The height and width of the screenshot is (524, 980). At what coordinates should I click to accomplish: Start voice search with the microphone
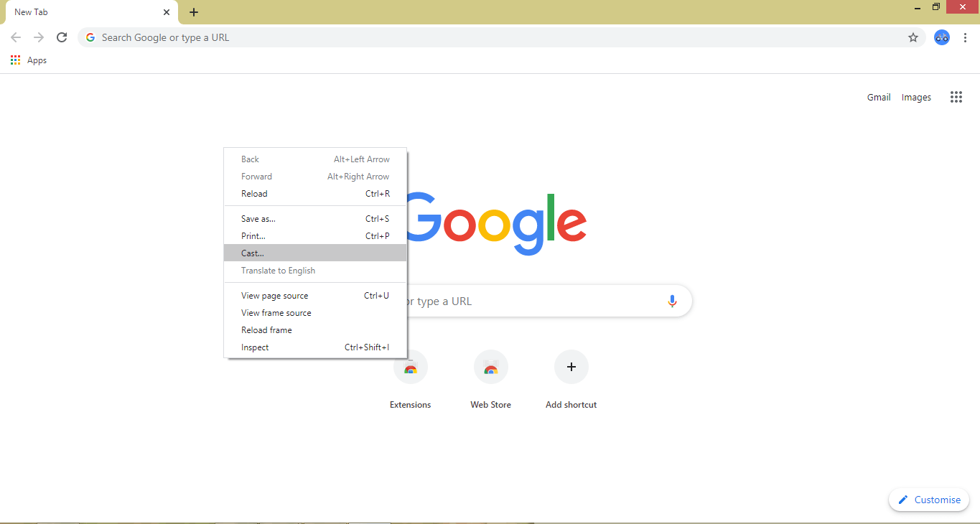(x=672, y=301)
